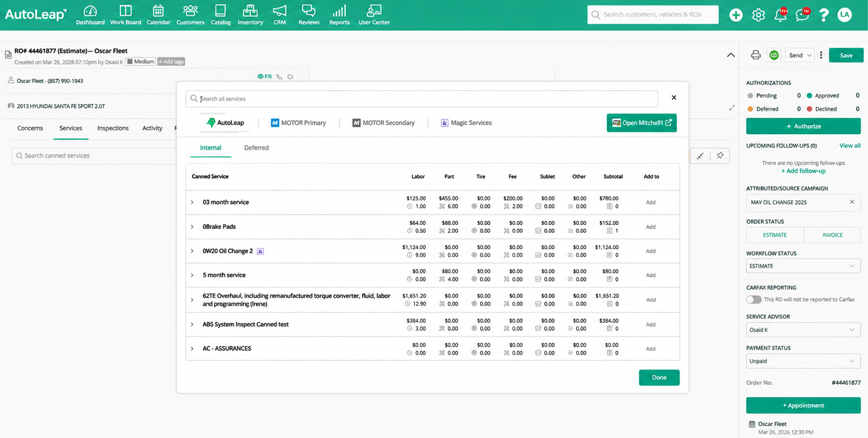Image resolution: width=868 pixels, height=438 pixels.
Task: Select the AutoLeap services tab
Action: tap(225, 123)
